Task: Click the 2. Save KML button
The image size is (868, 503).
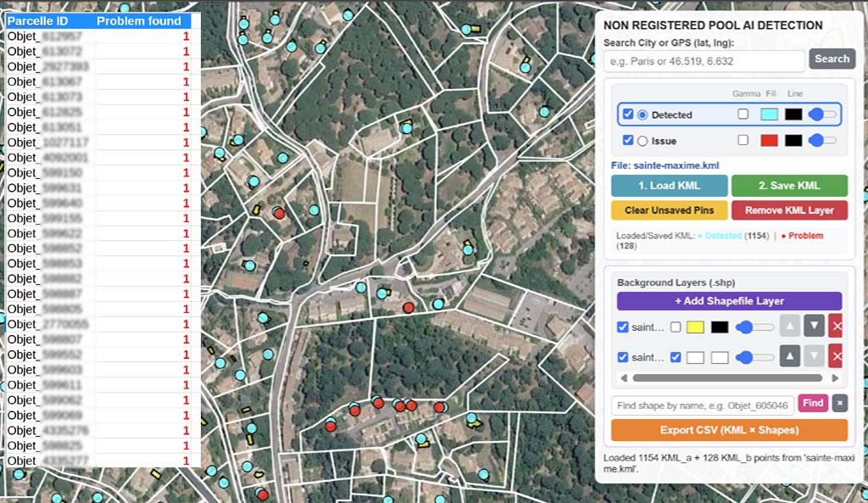Action: point(789,186)
